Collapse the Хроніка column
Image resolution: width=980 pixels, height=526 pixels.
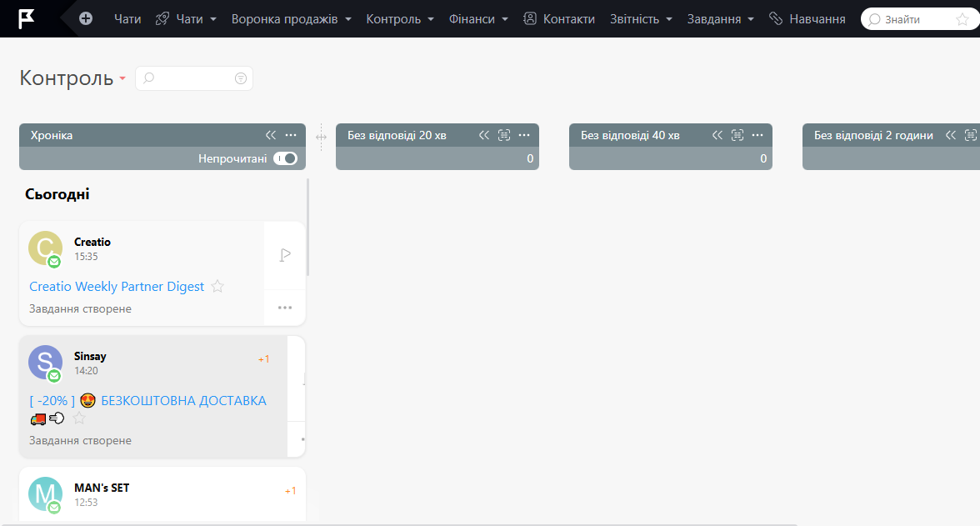(271, 135)
